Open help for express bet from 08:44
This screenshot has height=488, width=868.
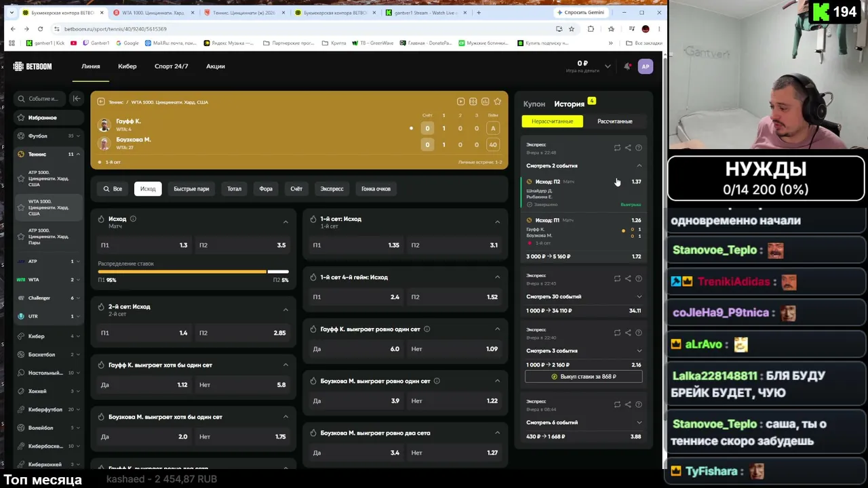pyautogui.click(x=639, y=405)
